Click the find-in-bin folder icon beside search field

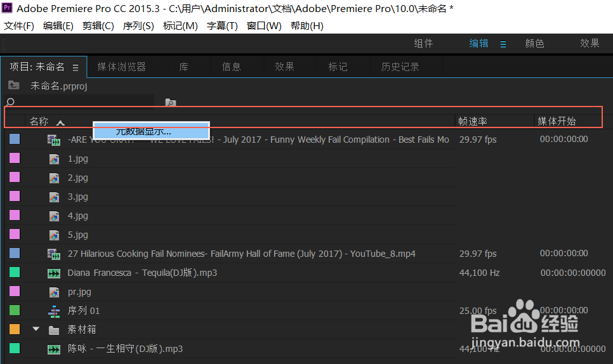[171, 102]
